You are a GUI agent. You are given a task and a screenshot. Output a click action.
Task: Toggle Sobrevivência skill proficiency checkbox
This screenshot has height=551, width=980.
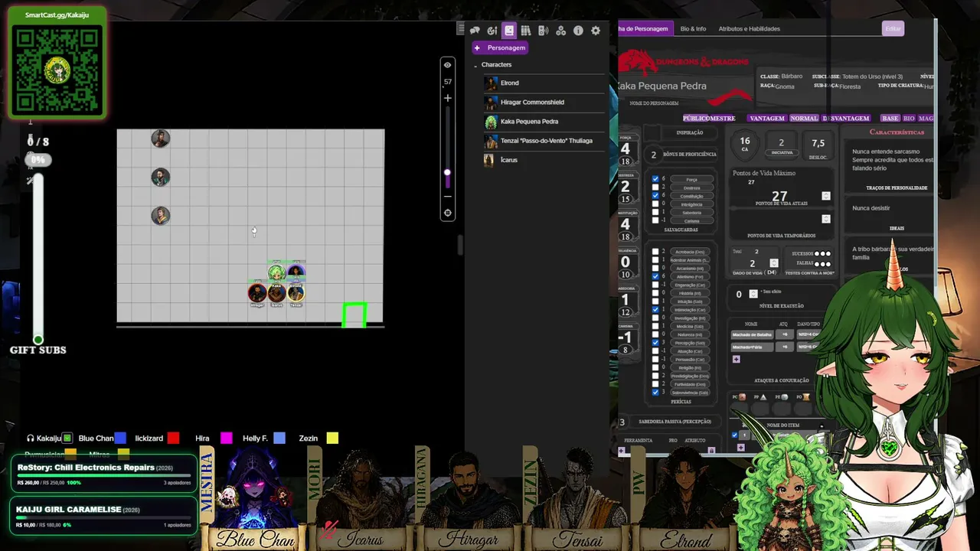pyautogui.click(x=655, y=392)
